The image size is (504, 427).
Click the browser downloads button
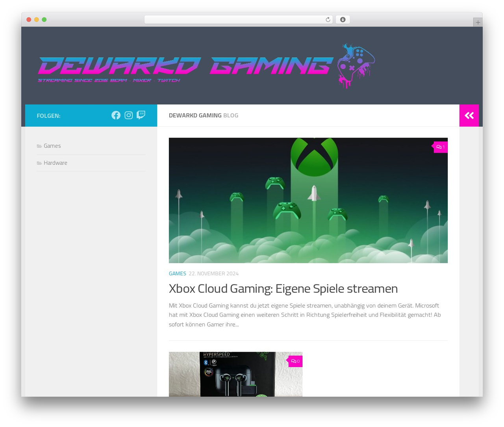(343, 20)
